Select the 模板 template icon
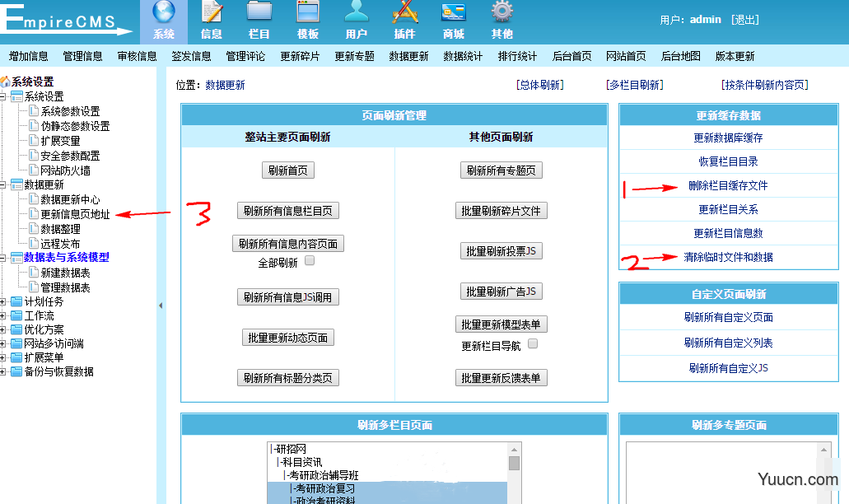The width and height of the screenshot is (849, 504). click(x=307, y=13)
